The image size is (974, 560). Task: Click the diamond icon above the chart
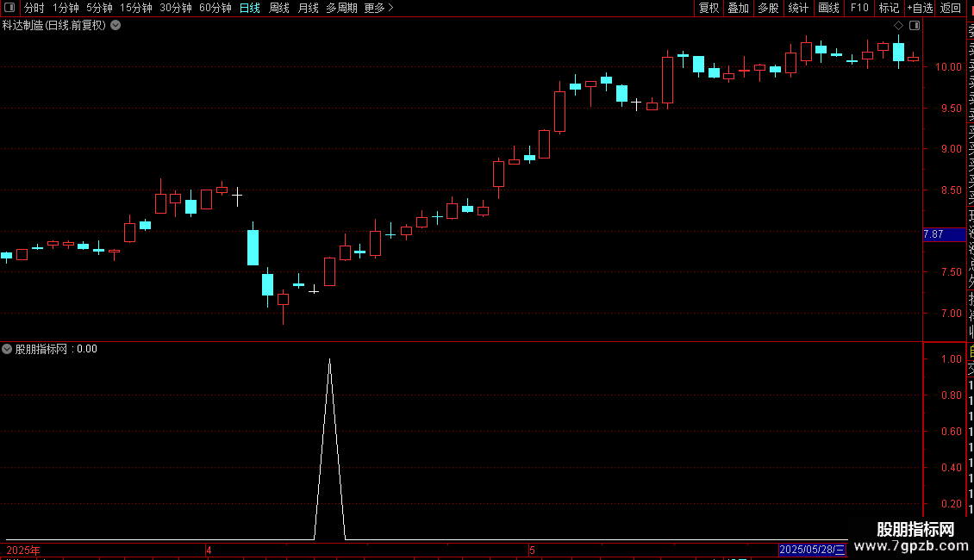tap(898, 26)
